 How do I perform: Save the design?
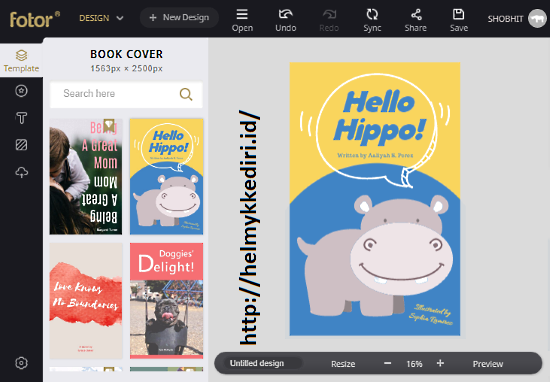(x=459, y=20)
